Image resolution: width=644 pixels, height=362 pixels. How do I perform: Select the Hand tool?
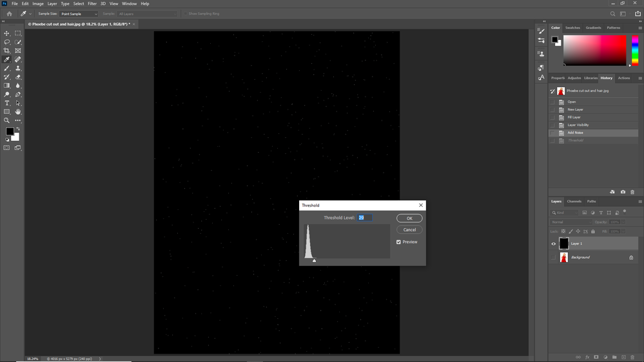point(17,111)
